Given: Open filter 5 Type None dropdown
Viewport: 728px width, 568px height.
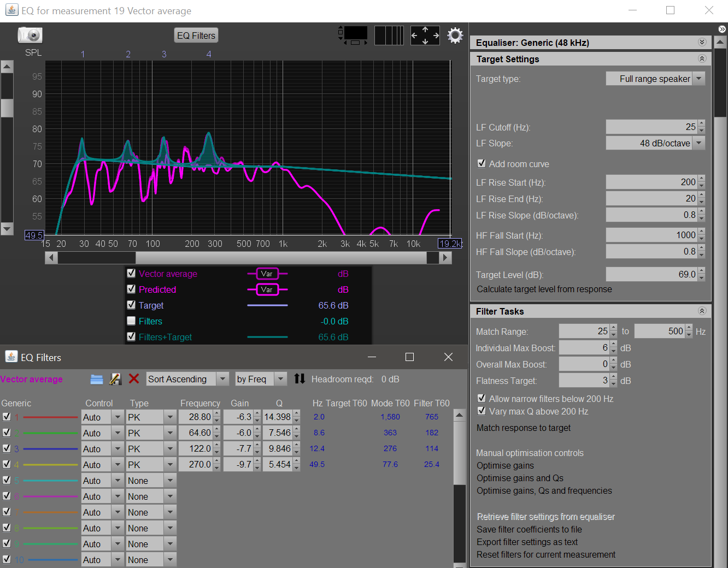Looking at the screenshot, I should point(151,481).
